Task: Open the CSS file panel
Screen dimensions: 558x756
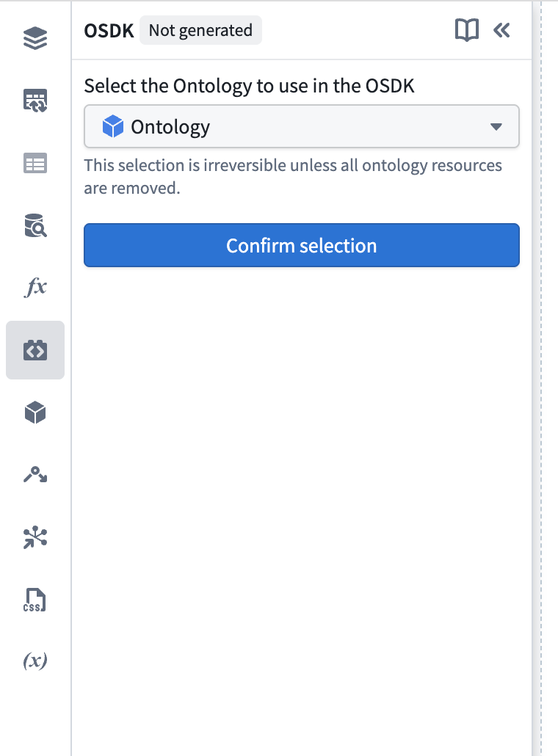Action: 35,600
